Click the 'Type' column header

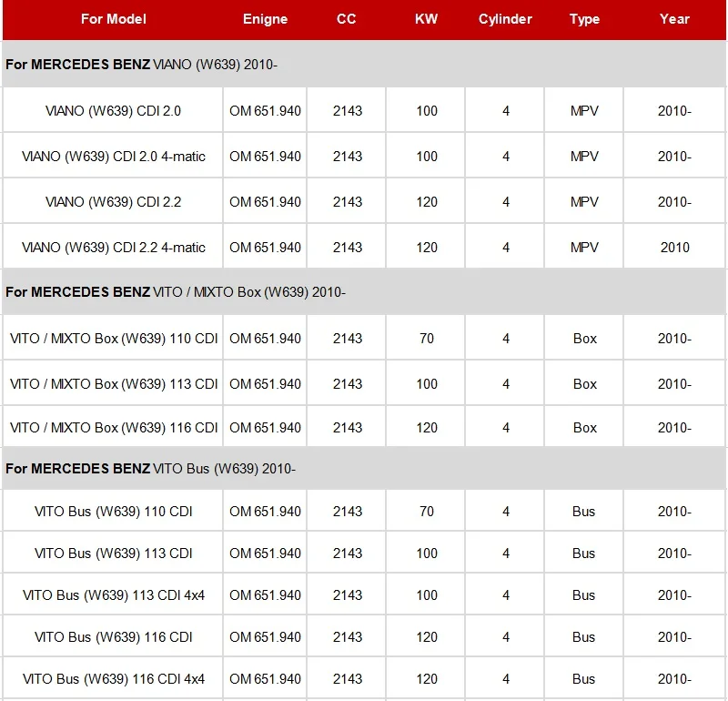584,19
